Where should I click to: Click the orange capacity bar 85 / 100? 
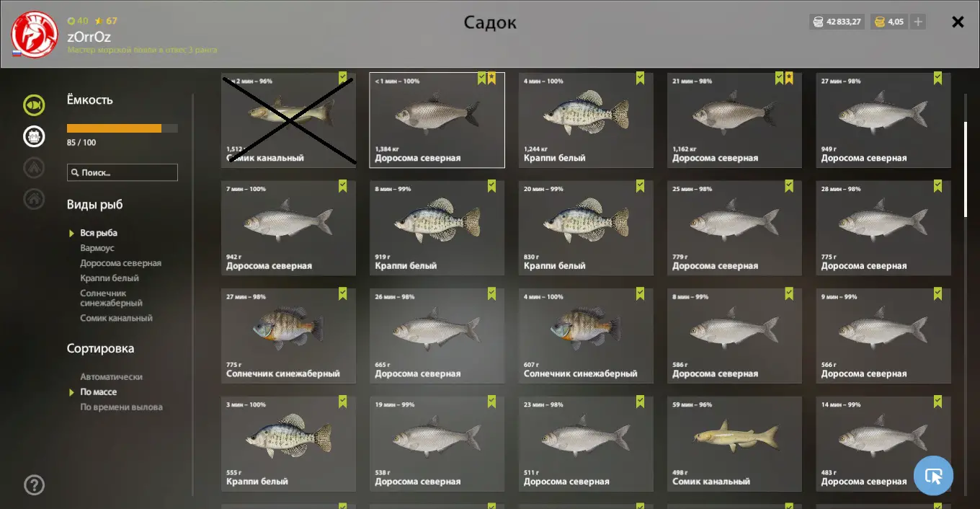[122, 128]
